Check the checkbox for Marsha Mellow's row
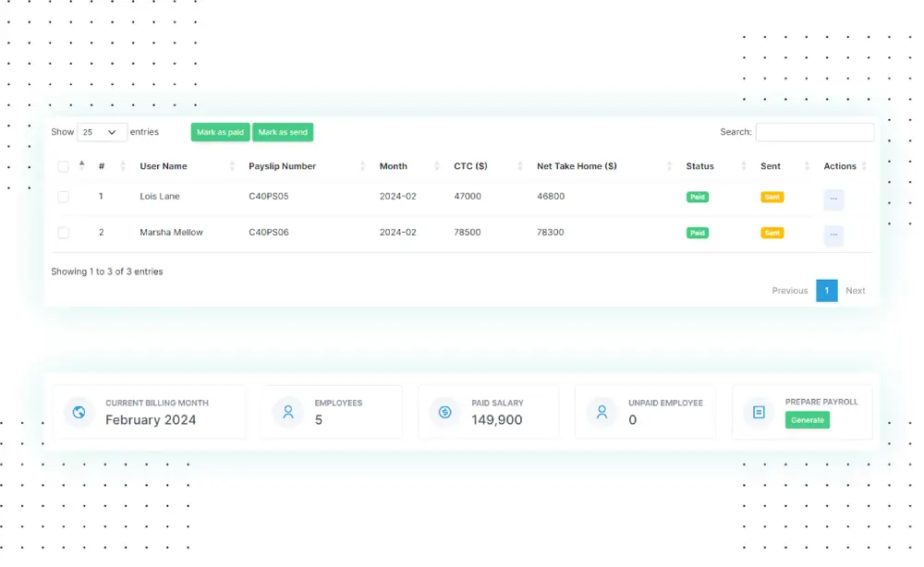924x567 pixels. click(63, 232)
